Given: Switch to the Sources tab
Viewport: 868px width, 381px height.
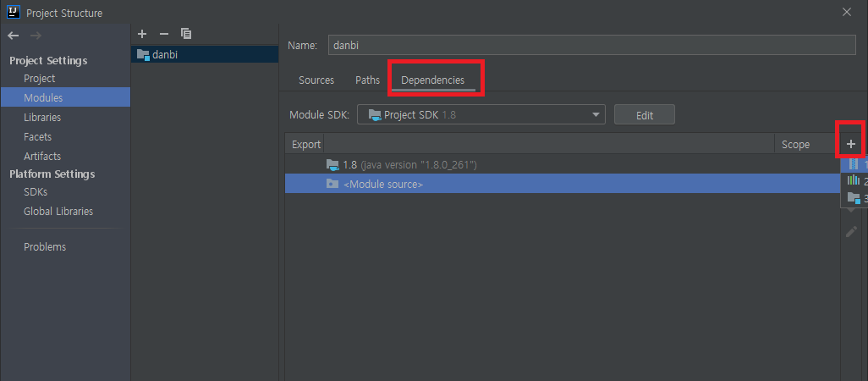Looking at the screenshot, I should [316, 80].
